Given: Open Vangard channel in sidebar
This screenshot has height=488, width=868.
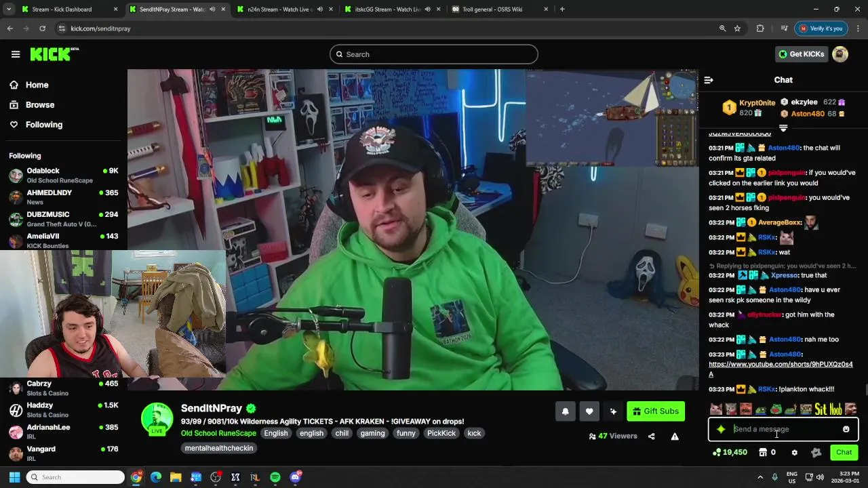Looking at the screenshot, I should (x=64, y=453).
